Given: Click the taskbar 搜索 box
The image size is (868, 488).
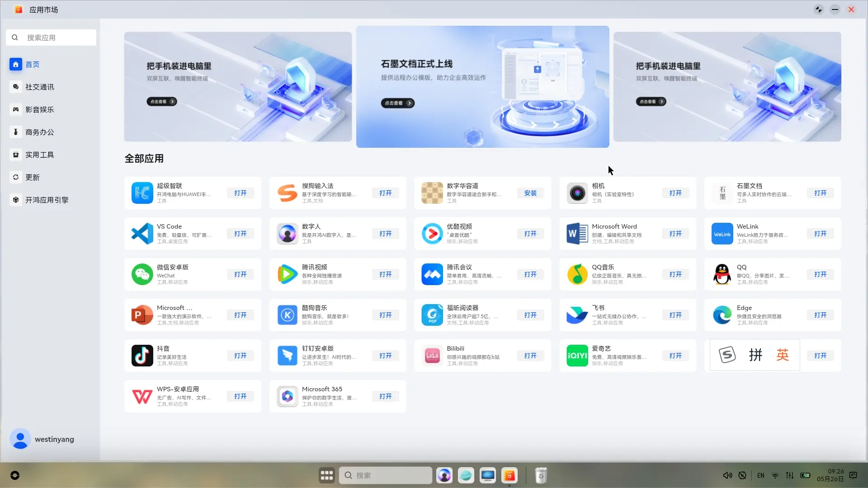Looking at the screenshot, I should (x=385, y=475).
